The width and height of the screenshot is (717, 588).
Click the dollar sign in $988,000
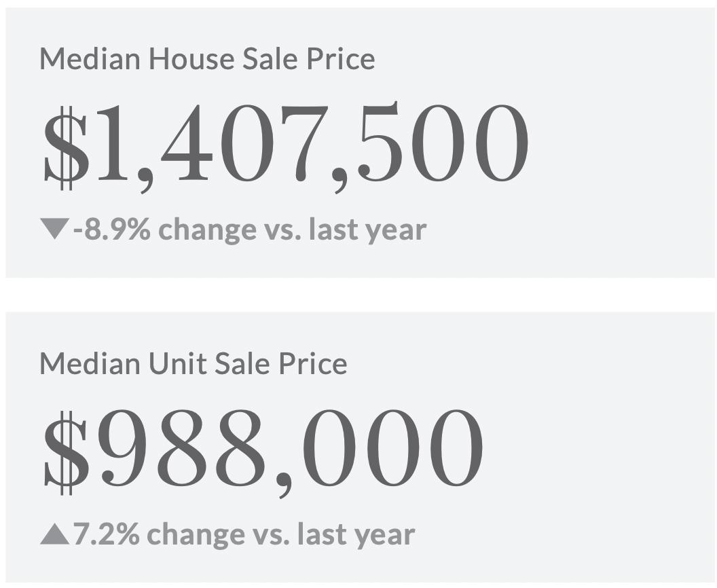click(65, 452)
